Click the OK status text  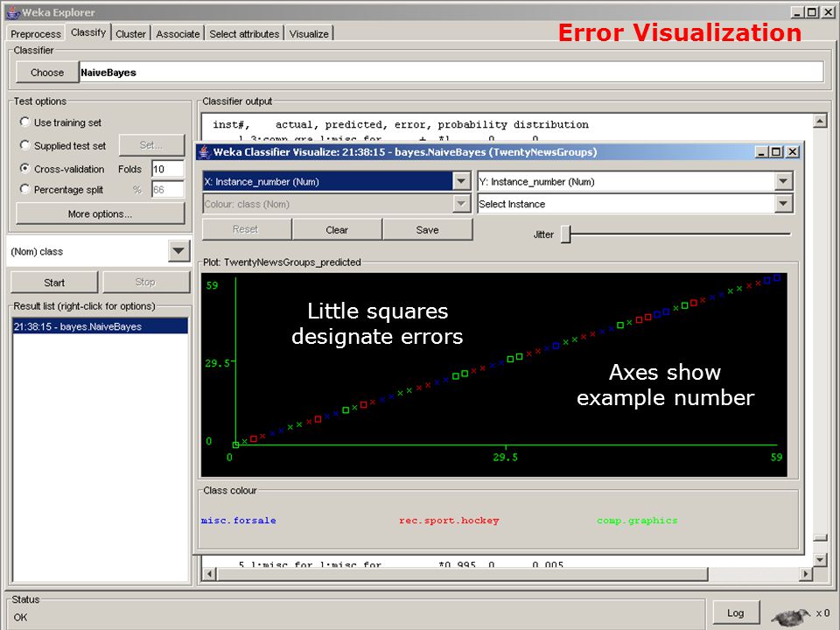pos(20,617)
